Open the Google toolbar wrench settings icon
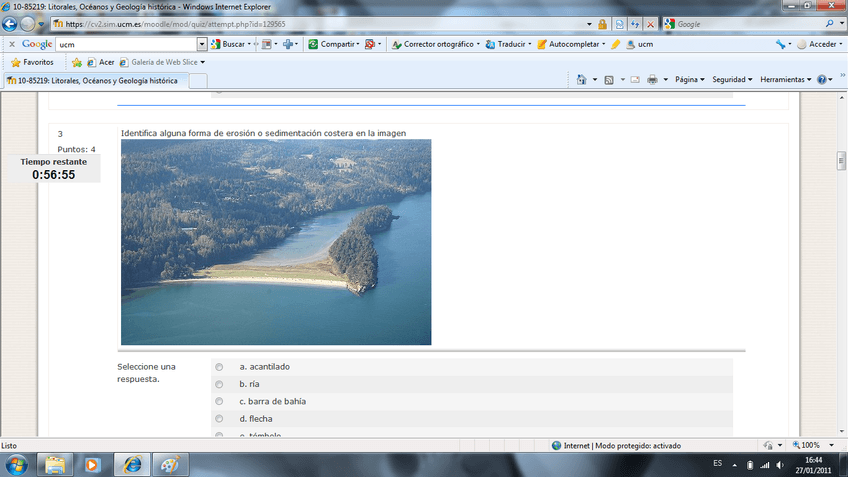Screen dimensions: 848x477 (780, 44)
